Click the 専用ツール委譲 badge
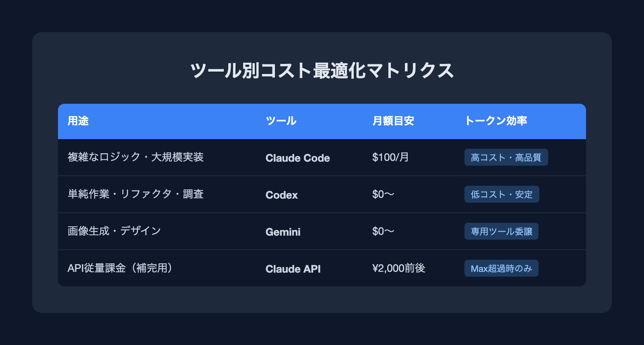 coord(501,232)
